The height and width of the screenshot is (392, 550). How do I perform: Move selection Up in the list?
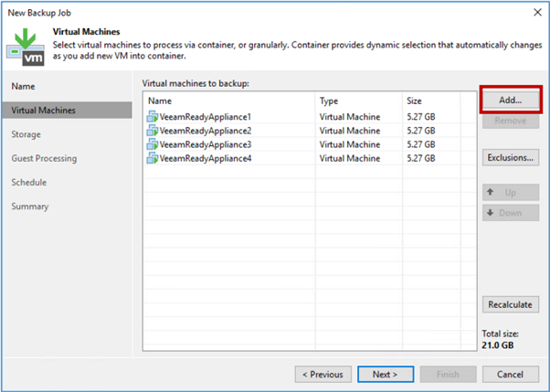(x=511, y=192)
